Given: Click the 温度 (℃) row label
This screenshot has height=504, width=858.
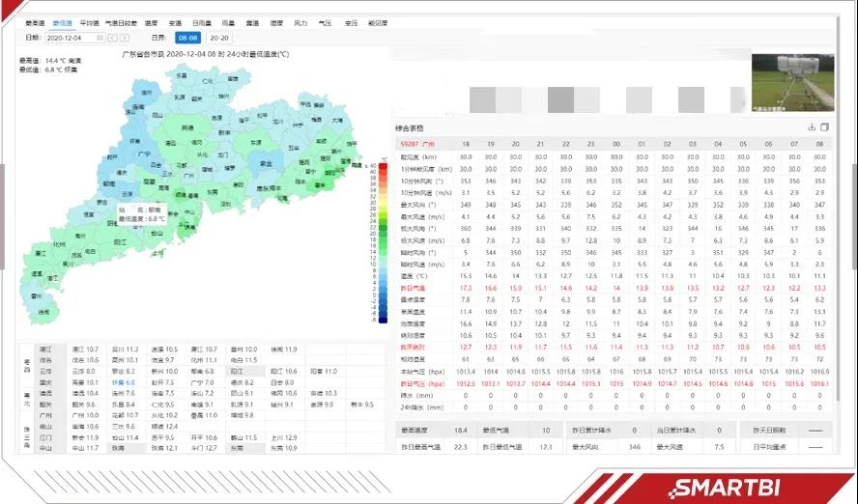Looking at the screenshot, I should pyautogui.click(x=414, y=275).
